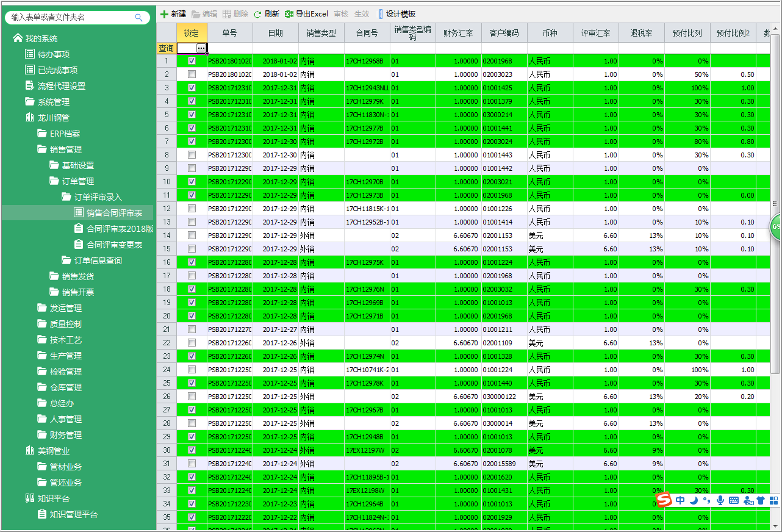Click the green 69 floating circle
782x532 pixels.
pyautogui.click(x=776, y=226)
